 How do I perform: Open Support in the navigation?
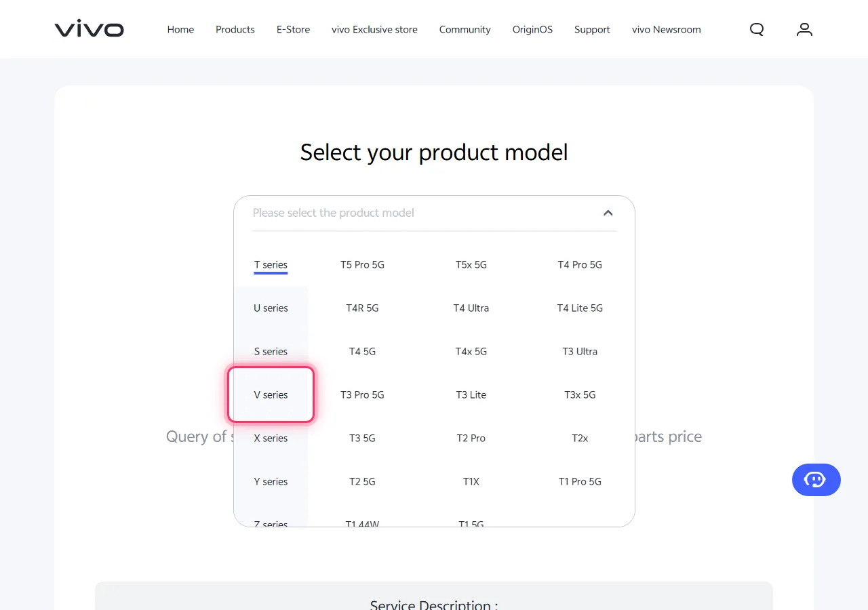[x=592, y=30]
